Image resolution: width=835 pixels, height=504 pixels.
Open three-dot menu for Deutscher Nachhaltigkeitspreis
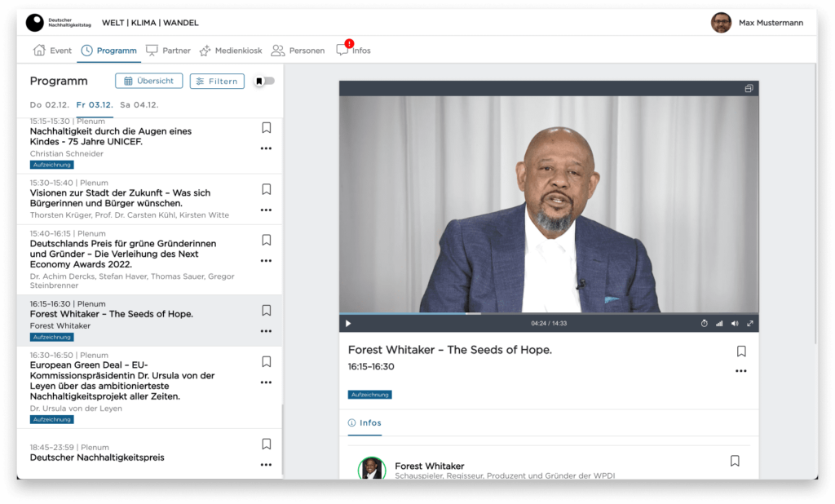tap(266, 465)
